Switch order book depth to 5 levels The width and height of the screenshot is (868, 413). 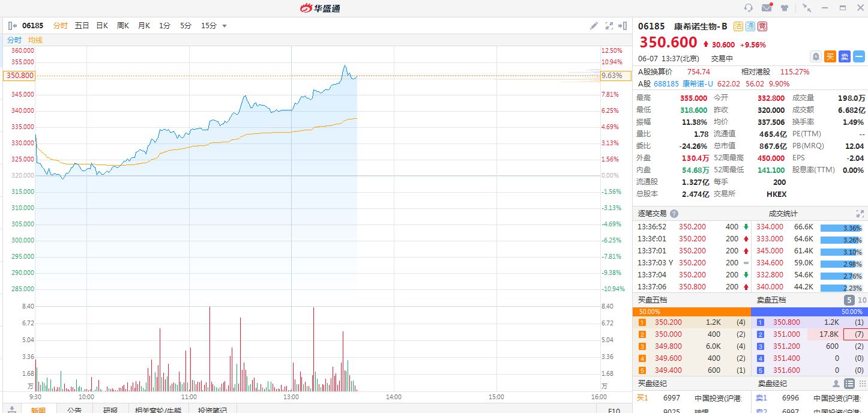point(849,300)
